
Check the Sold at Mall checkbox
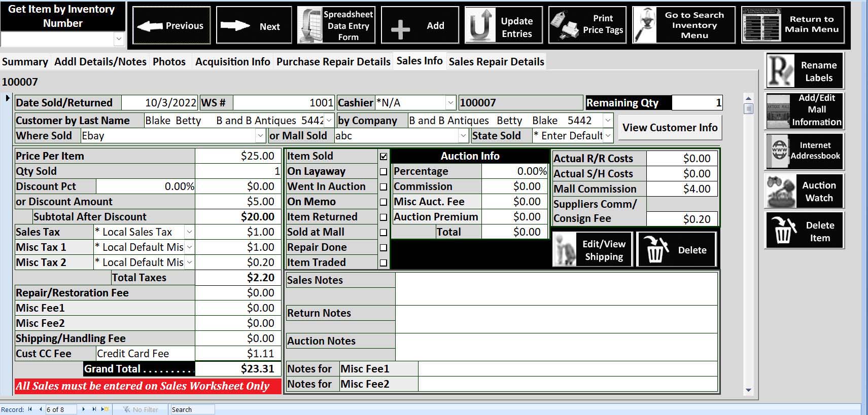pyautogui.click(x=384, y=233)
